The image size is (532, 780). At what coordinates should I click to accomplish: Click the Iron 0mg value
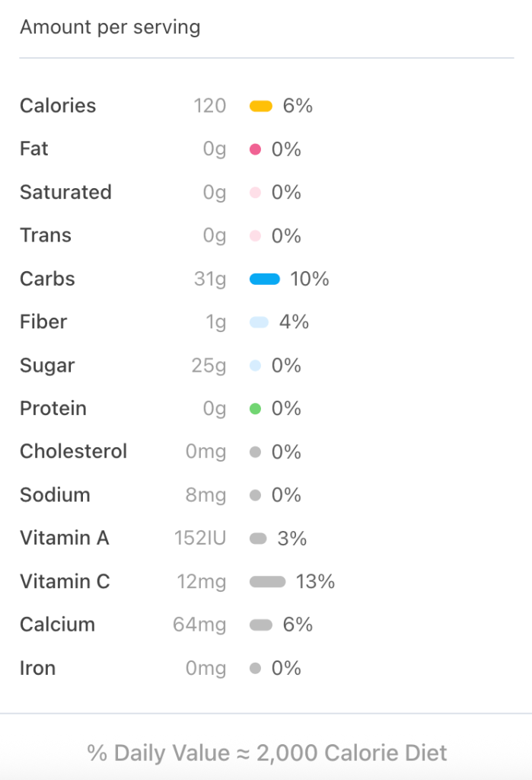205,669
